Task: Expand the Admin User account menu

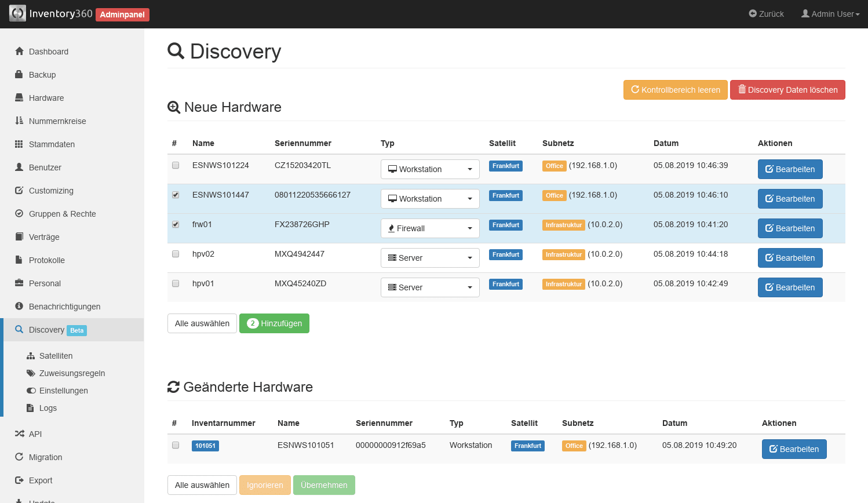Action: (830, 14)
